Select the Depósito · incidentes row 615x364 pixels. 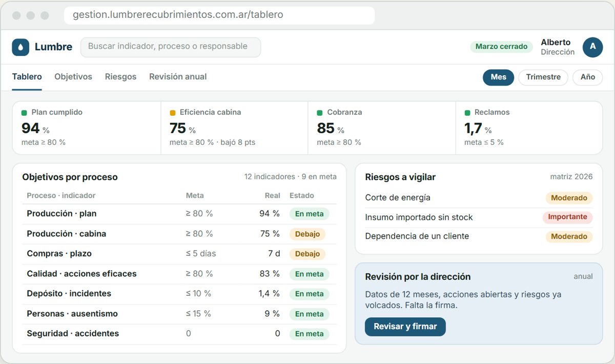179,294
